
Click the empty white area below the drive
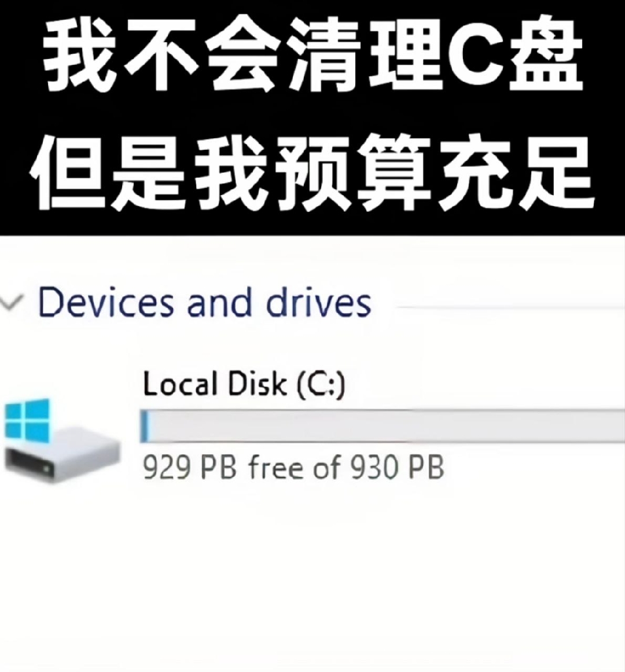(312, 579)
